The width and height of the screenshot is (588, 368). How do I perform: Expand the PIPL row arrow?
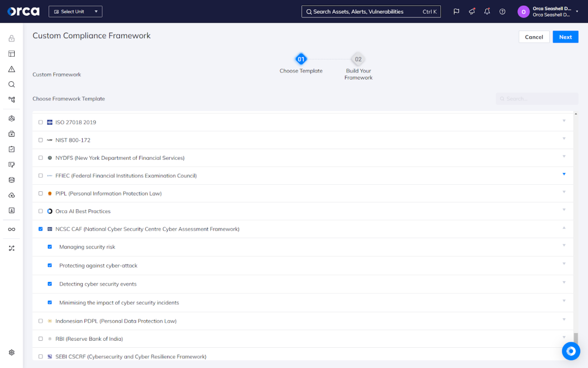564,192
